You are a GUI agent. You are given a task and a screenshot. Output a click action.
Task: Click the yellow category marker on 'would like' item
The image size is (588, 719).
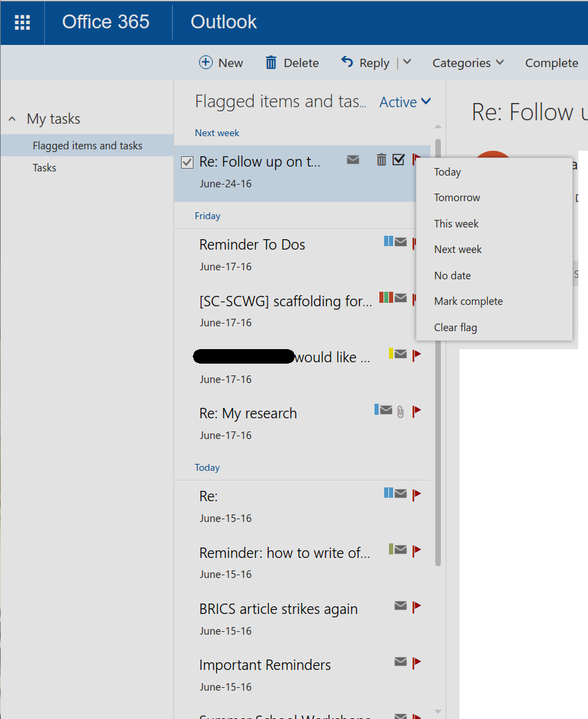point(391,353)
